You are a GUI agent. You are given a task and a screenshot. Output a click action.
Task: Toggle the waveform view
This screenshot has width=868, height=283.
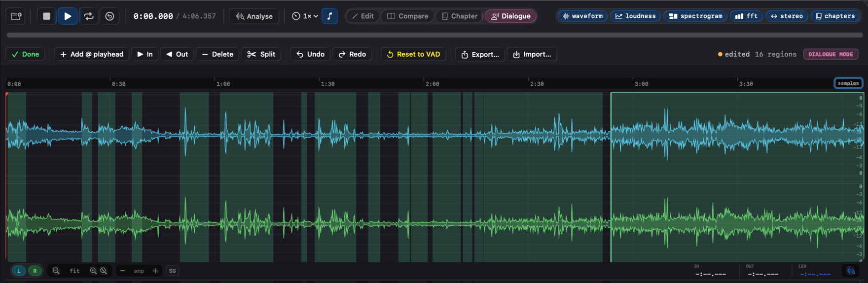[x=582, y=16]
